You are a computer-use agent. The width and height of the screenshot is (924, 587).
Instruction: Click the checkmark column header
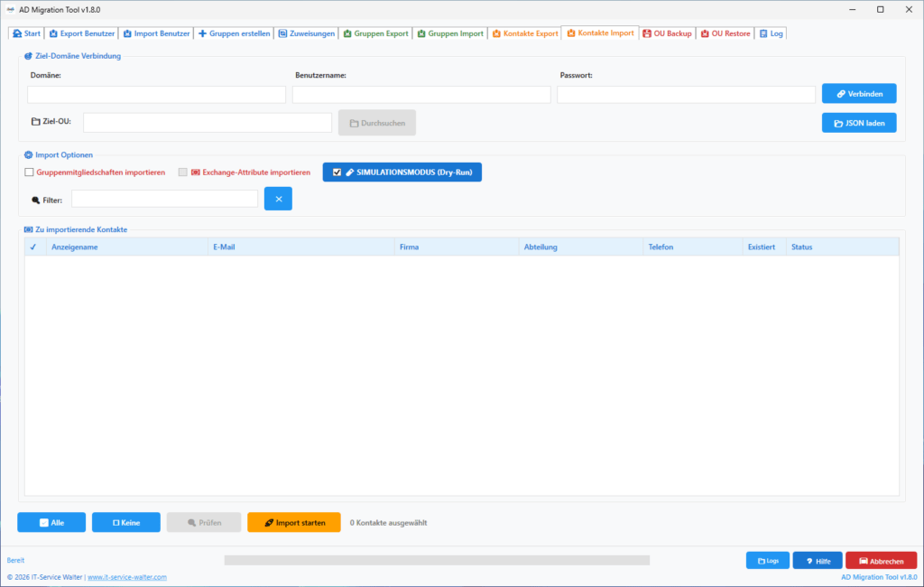point(35,247)
